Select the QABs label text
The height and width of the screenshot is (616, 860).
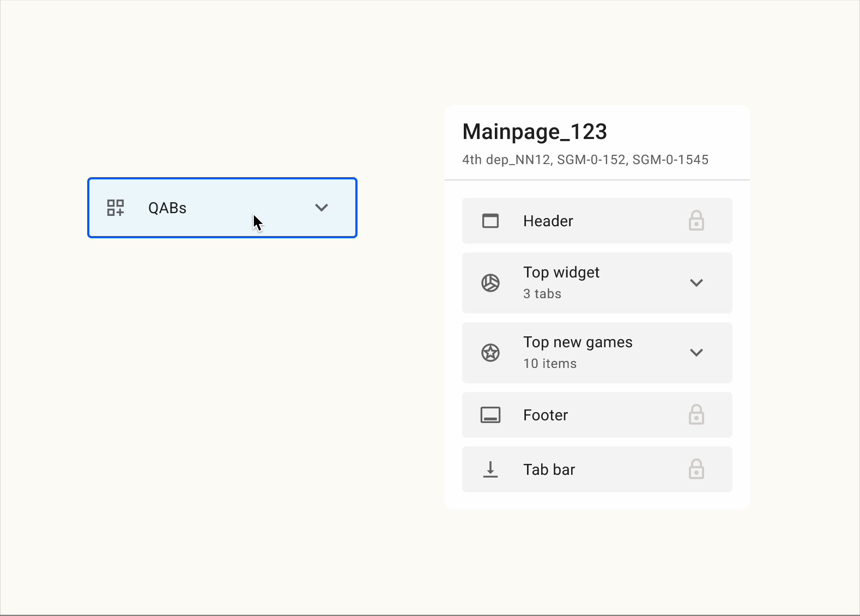(167, 208)
